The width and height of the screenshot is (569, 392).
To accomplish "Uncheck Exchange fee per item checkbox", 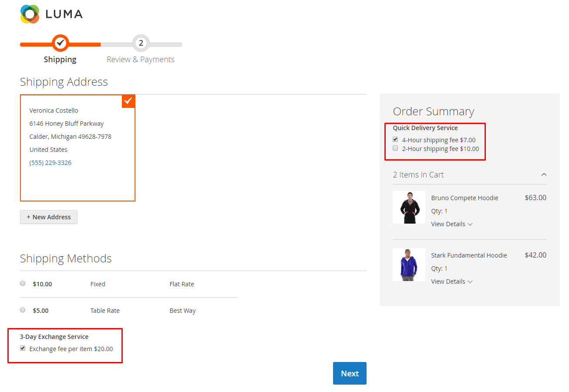I will pyautogui.click(x=23, y=348).
